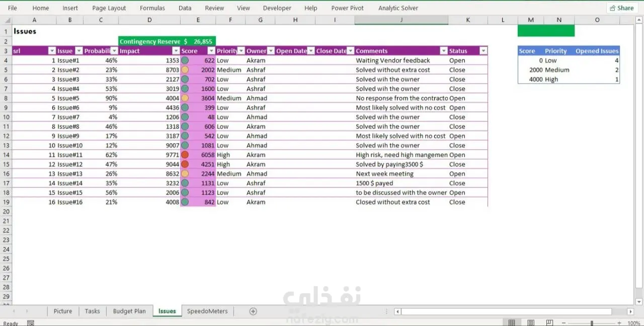Open the srl column filter dropdown
The image size is (644, 326).
51,51
